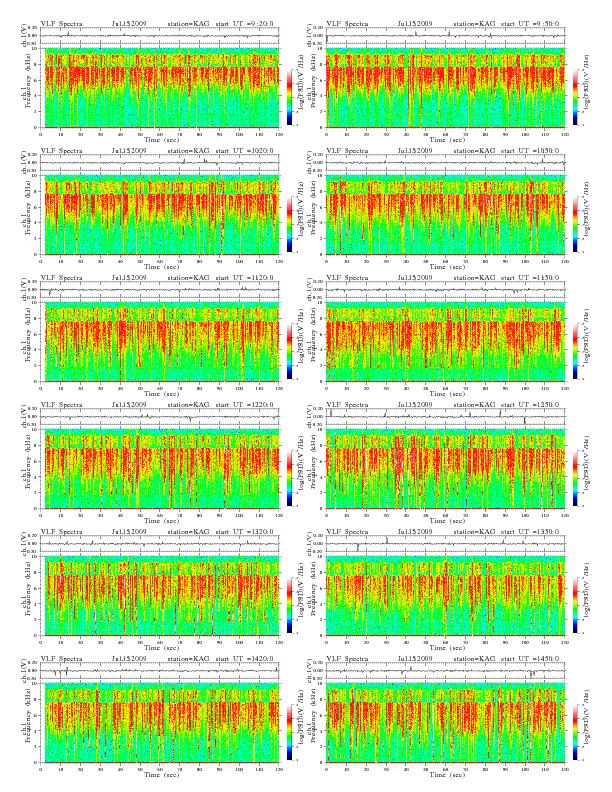This screenshot has width=612, height=792.
Task: Click the spectrogram plot for UT 1320:0
Action: 160,596
